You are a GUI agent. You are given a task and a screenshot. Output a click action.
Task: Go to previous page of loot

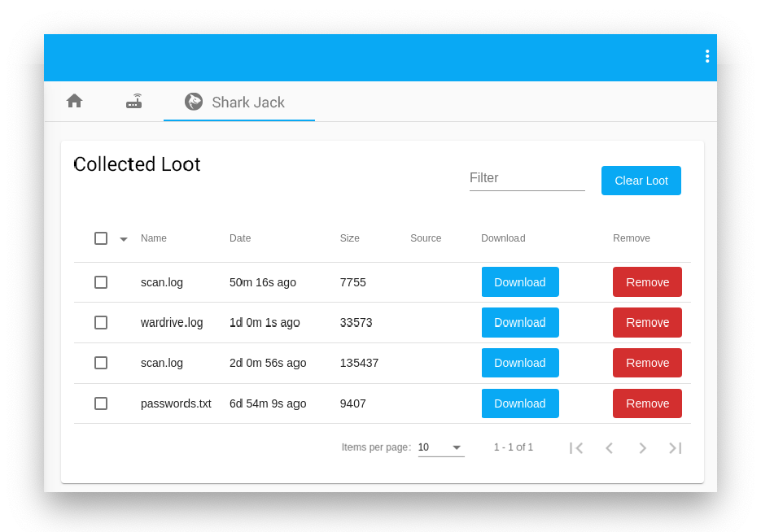[609, 448]
